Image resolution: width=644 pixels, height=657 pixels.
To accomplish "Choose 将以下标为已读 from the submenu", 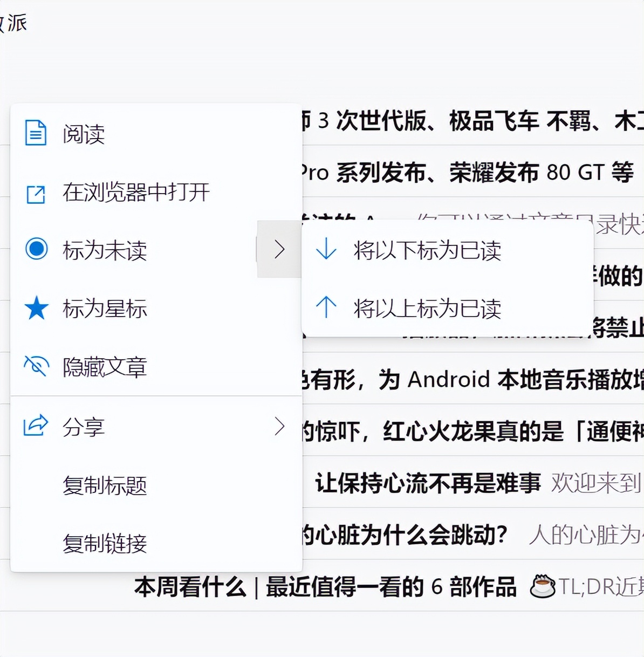I will (x=427, y=250).
